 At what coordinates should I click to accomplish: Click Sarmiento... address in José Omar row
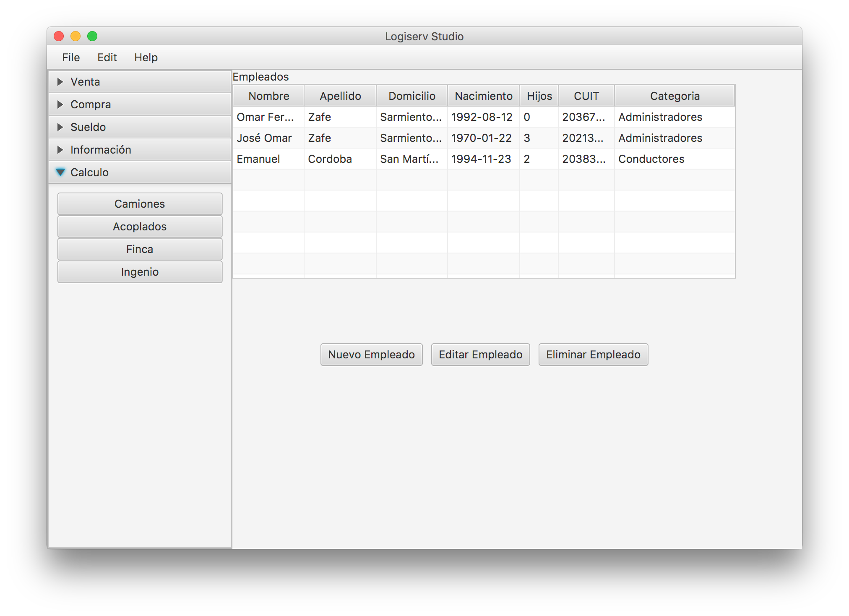(412, 138)
